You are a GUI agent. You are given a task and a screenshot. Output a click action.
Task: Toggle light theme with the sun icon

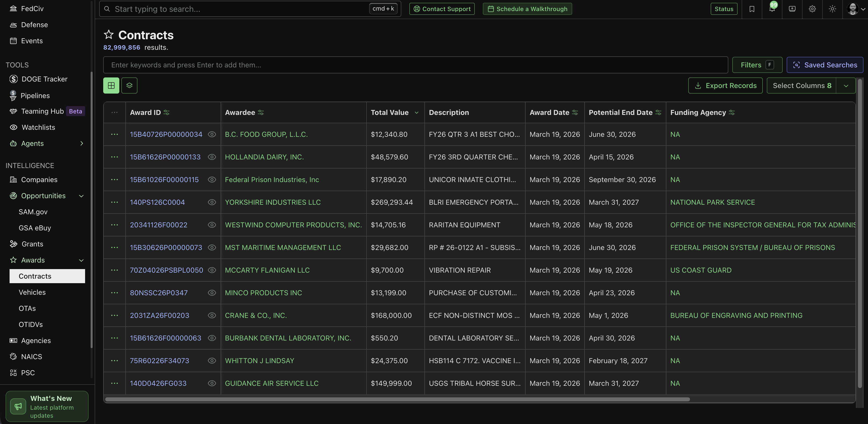pos(832,9)
